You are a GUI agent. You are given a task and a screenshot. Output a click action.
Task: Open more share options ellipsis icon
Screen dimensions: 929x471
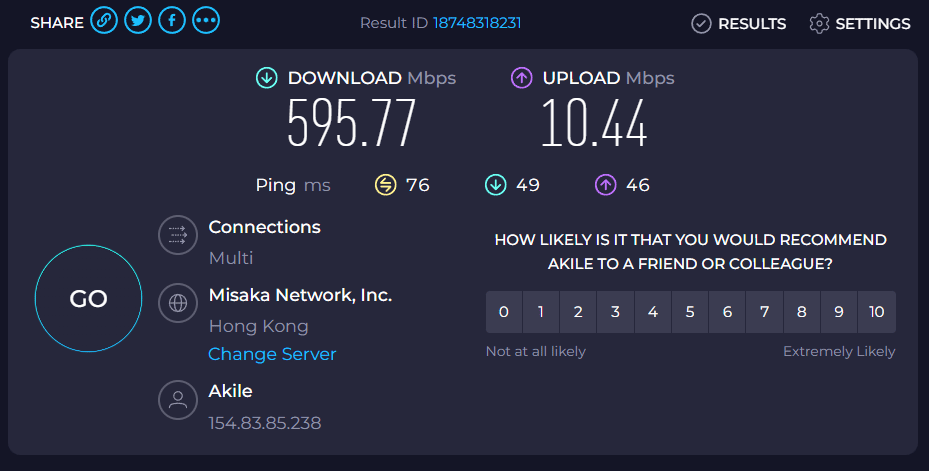(x=206, y=21)
